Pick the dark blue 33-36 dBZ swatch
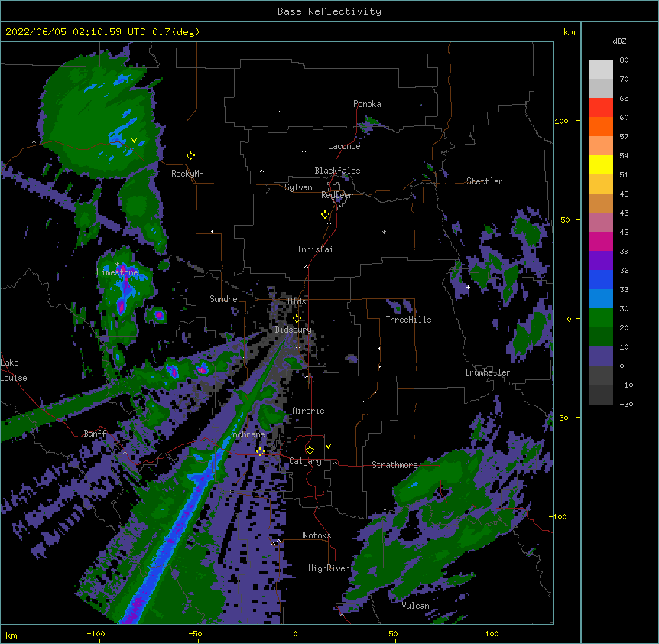This screenshot has height=644, width=659. (601, 279)
